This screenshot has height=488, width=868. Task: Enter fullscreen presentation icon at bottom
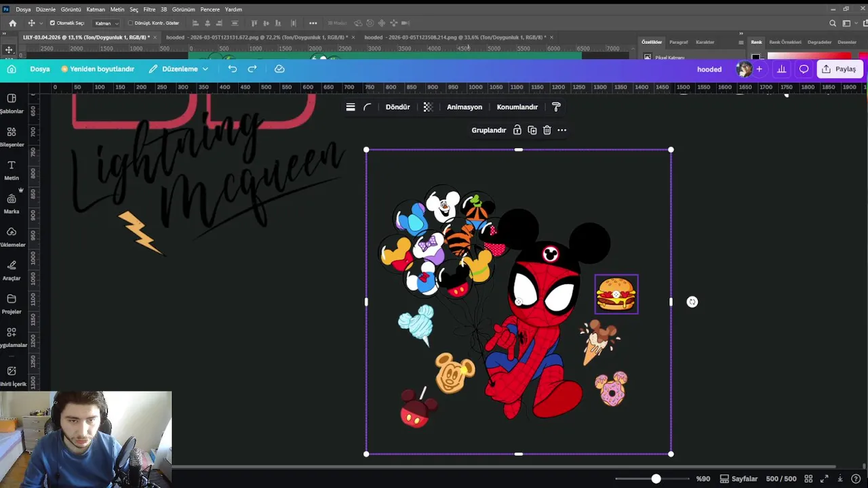[825, 479]
